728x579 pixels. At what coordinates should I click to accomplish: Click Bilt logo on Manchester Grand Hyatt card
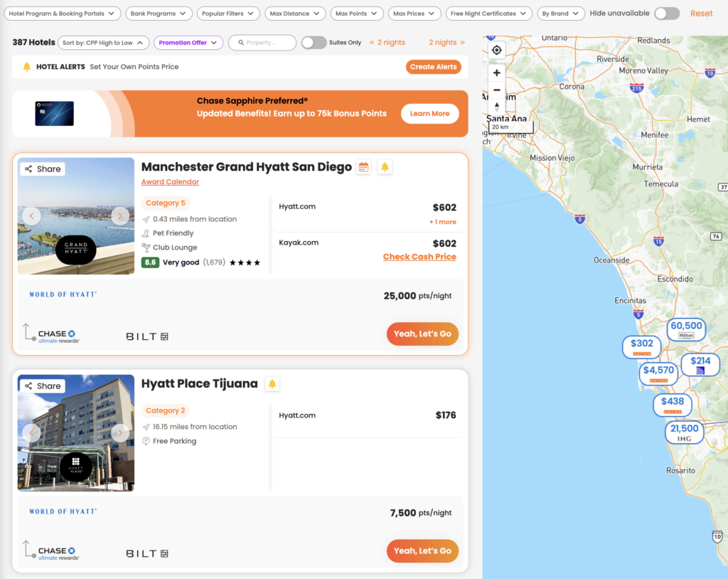point(147,336)
